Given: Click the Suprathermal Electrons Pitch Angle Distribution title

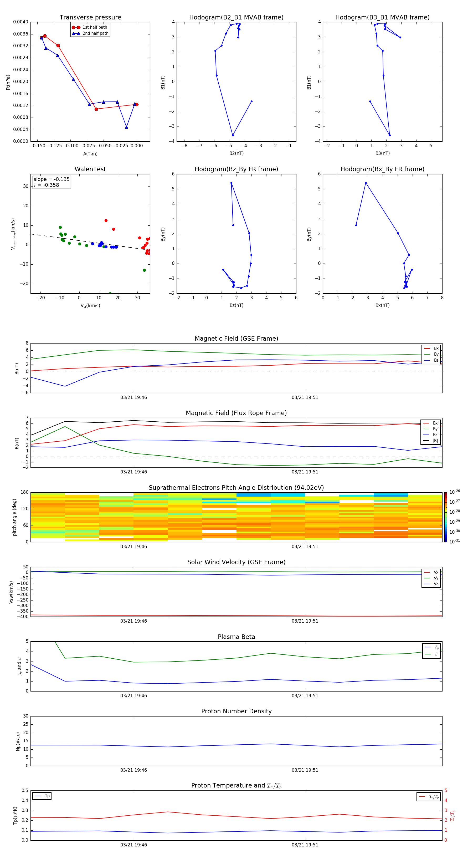Looking at the screenshot, I should click(236, 488).
